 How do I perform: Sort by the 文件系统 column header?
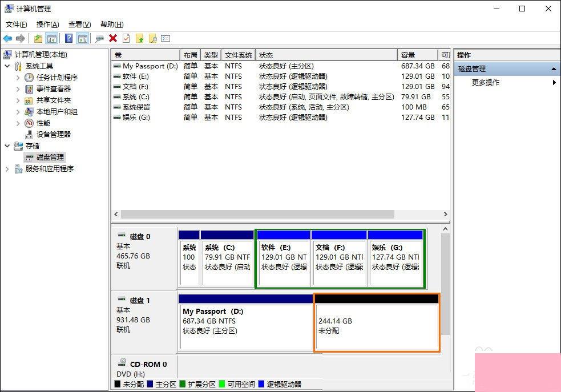[x=239, y=55]
